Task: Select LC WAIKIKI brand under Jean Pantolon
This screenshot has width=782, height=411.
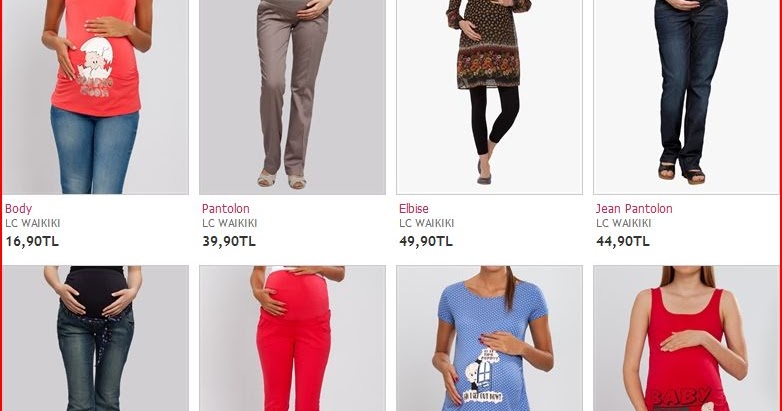Action: [624, 223]
